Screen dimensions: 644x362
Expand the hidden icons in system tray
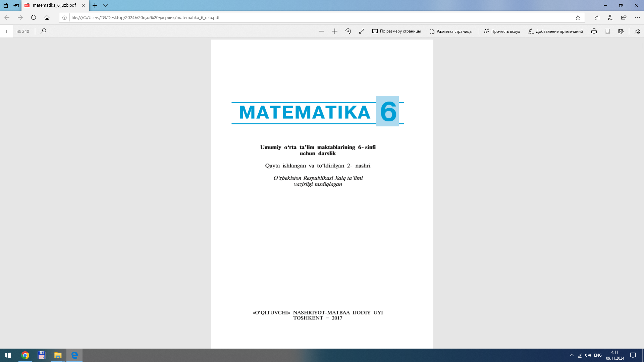click(x=572, y=355)
